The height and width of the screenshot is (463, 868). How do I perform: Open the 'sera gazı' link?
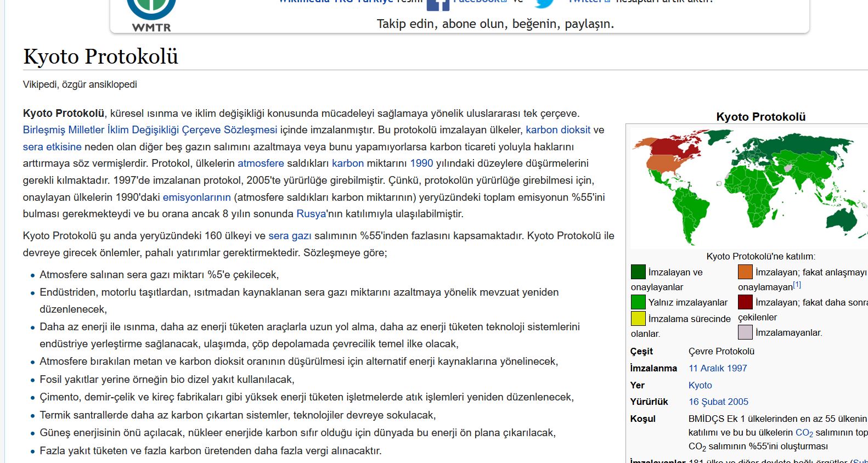pos(290,236)
